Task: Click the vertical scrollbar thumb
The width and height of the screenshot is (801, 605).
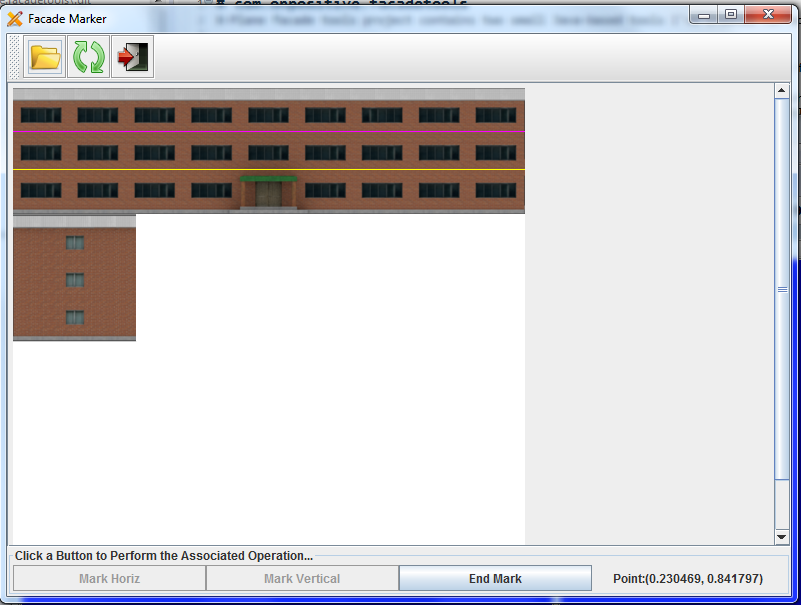Action: (x=782, y=289)
